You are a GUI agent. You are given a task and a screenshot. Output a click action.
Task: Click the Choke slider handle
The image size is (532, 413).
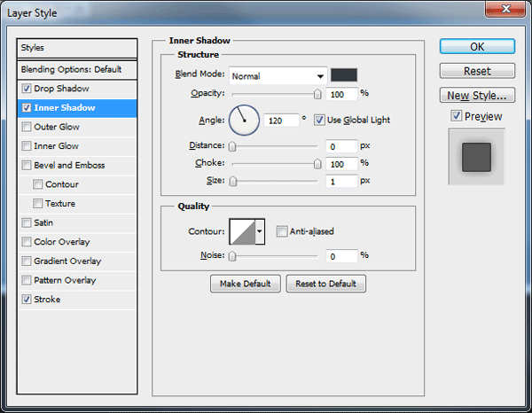coord(317,164)
